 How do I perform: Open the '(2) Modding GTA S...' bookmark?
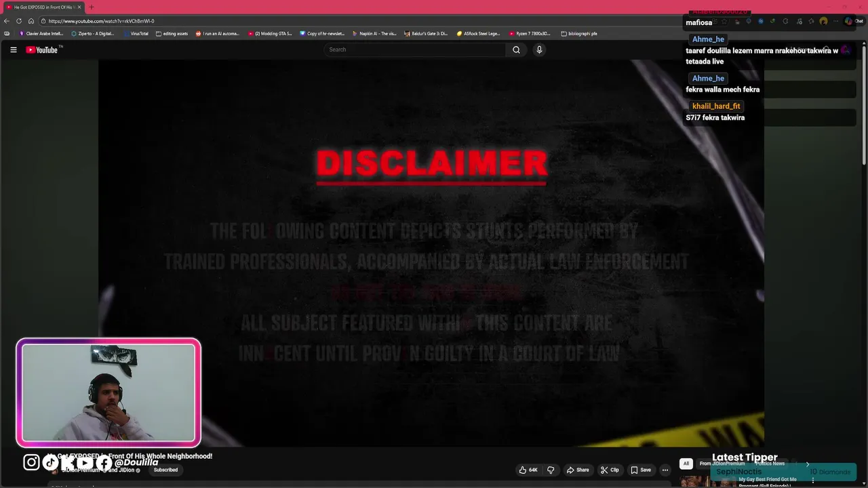pyautogui.click(x=270, y=33)
